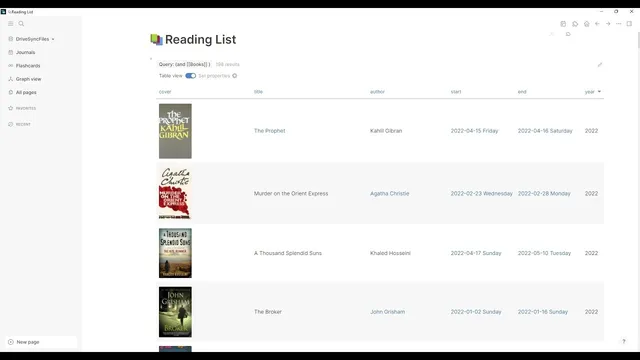Open end date 2022-05-10 Tuesday

coord(544,253)
